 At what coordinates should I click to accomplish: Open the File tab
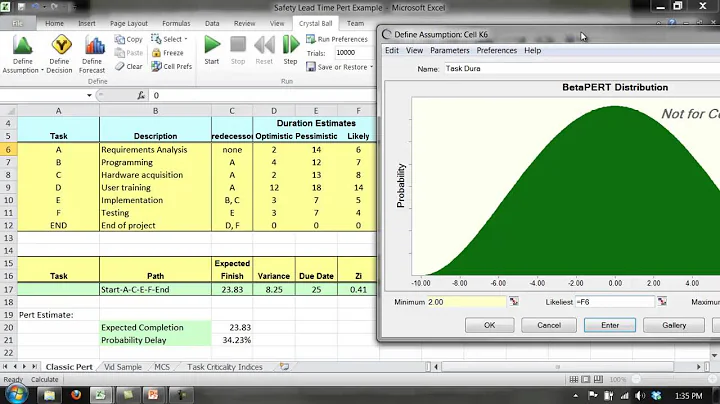(x=17, y=23)
